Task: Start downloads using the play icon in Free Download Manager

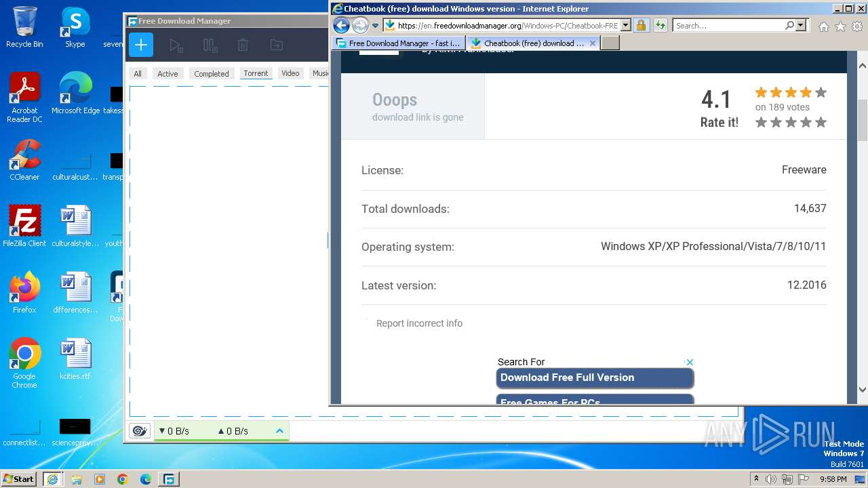Action: (x=176, y=45)
